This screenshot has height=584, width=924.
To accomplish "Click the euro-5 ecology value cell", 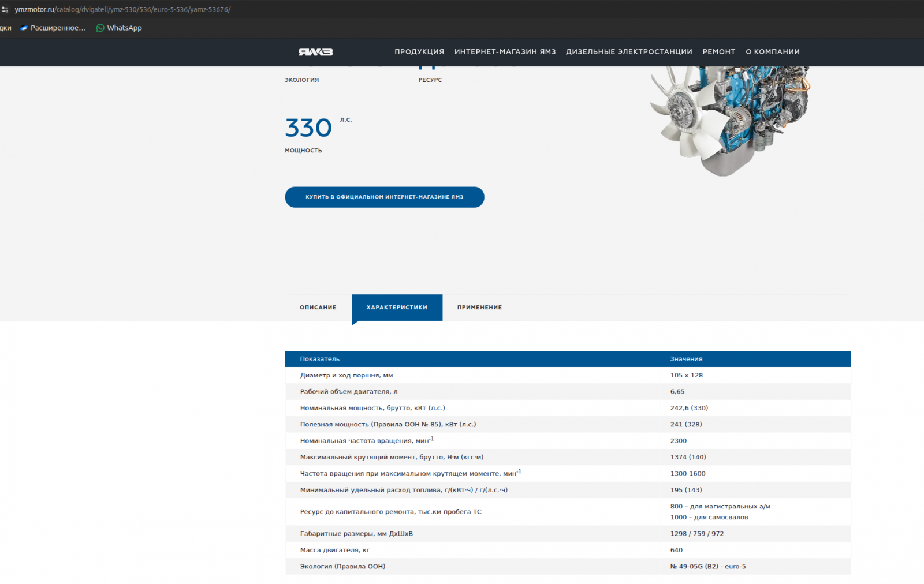I will point(707,567).
